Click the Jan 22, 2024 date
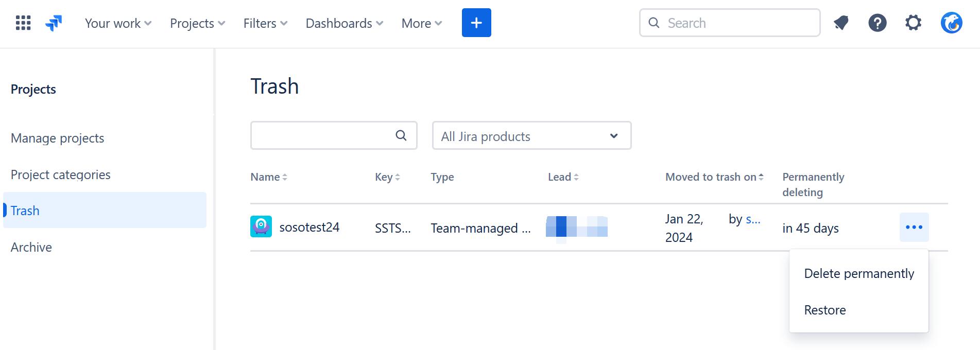The width and height of the screenshot is (980, 350). pyautogui.click(x=684, y=228)
